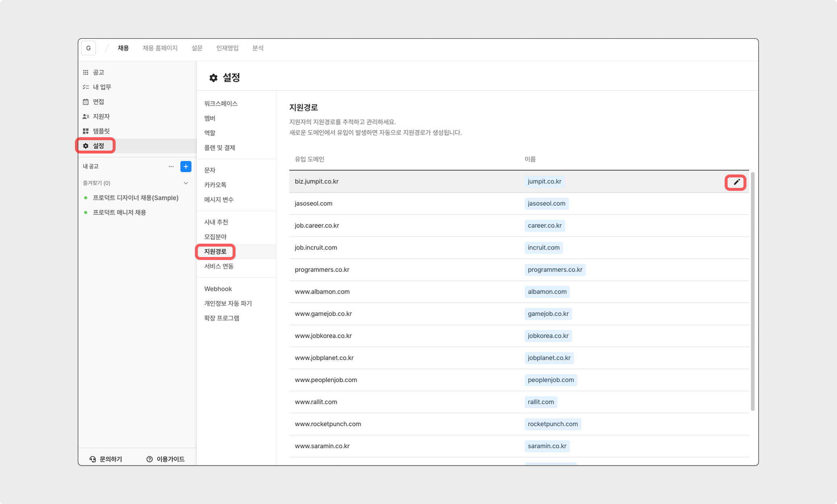This screenshot has height=504, width=837.
Task: Click the 템플릿 tiles icon
Action: tap(86, 131)
